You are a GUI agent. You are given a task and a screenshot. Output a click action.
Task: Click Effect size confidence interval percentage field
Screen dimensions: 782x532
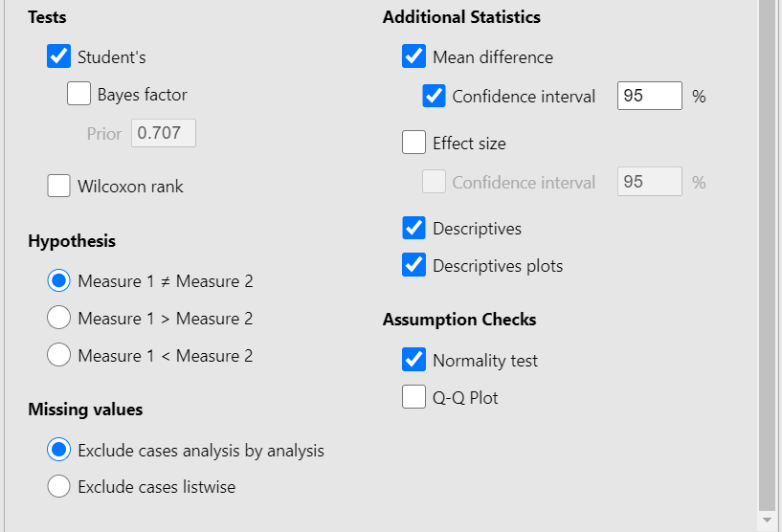point(649,182)
